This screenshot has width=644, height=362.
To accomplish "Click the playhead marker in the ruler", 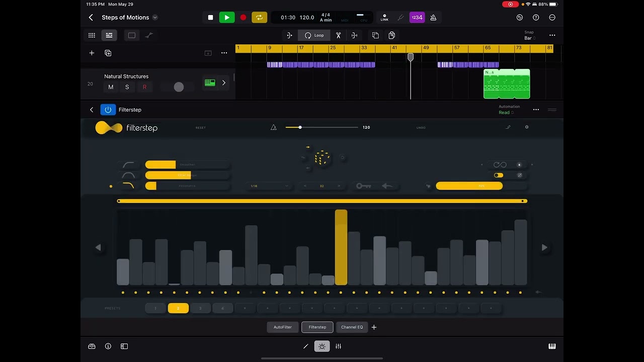I will (411, 57).
